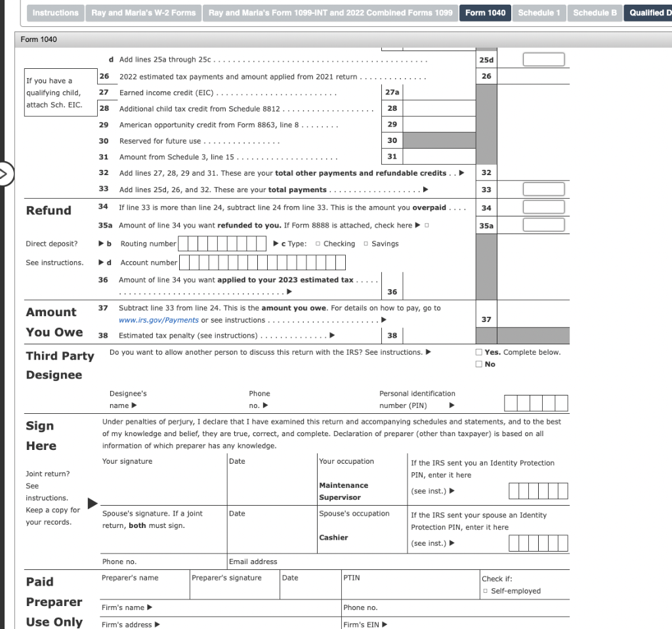The width and height of the screenshot is (672, 629).
Task: Check Yes for Third Party Designee
Action: point(479,352)
